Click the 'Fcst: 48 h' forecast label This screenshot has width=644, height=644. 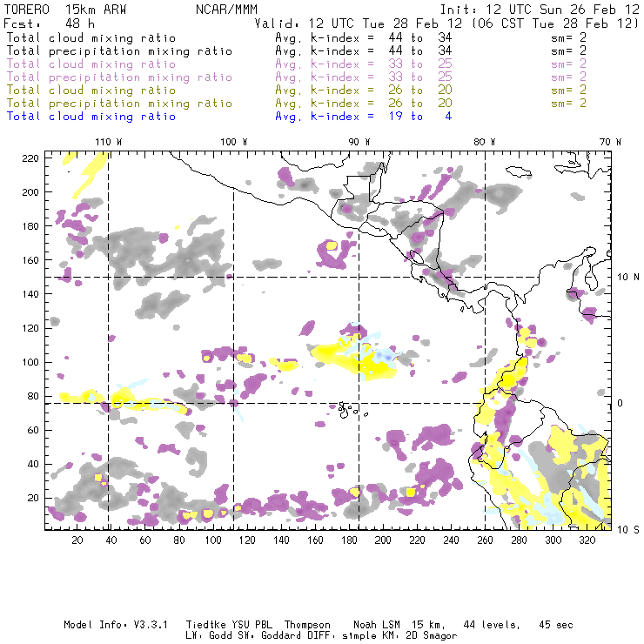tap(49, 23)
